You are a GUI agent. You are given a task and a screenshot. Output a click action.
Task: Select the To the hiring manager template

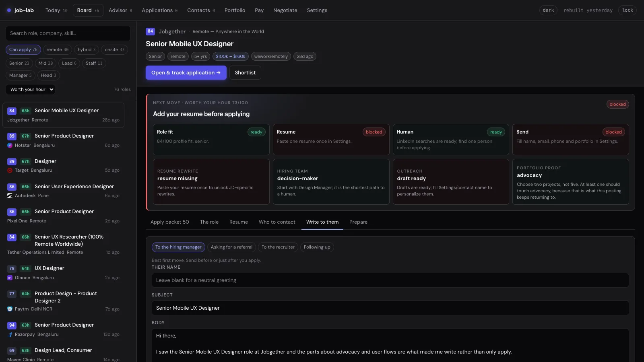[x=178, y=247]
